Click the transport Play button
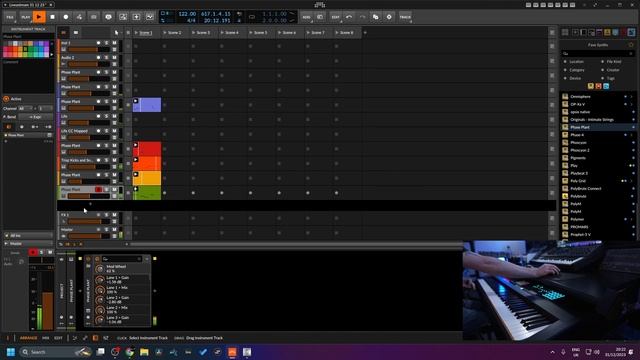Viewport: 640px width, 360px height. point(39,17)
